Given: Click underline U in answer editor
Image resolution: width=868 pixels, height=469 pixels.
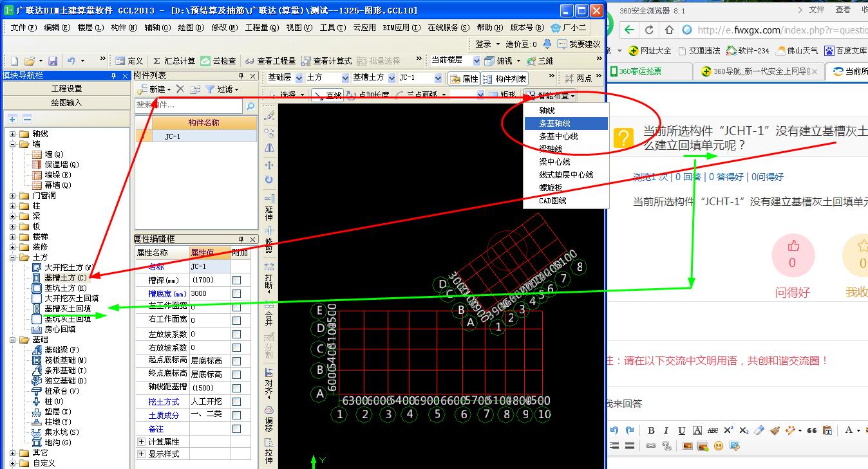Looking at the screenshot, I should point(681,430).
